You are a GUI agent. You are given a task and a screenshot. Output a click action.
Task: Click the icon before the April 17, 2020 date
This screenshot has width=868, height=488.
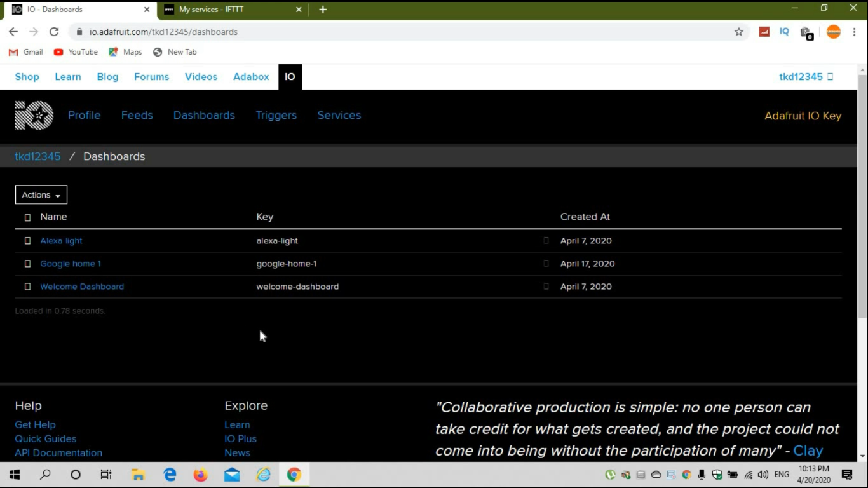(546, 264)
